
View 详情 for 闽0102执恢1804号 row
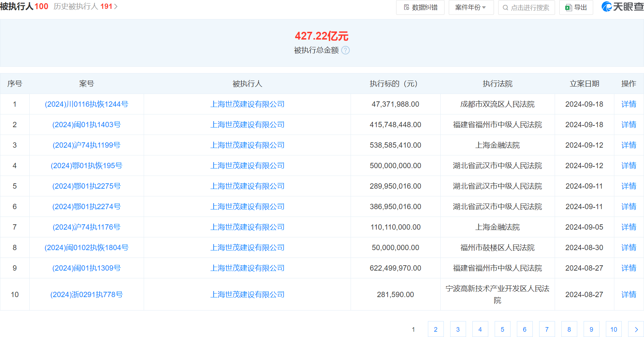(629, 248)
